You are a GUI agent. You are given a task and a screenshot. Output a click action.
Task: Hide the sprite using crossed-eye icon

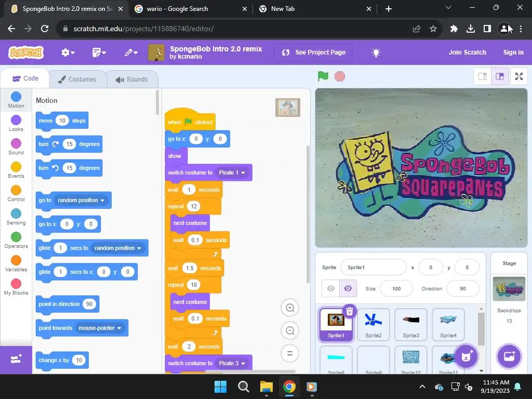pyautogui.click(x=348, y=288)
